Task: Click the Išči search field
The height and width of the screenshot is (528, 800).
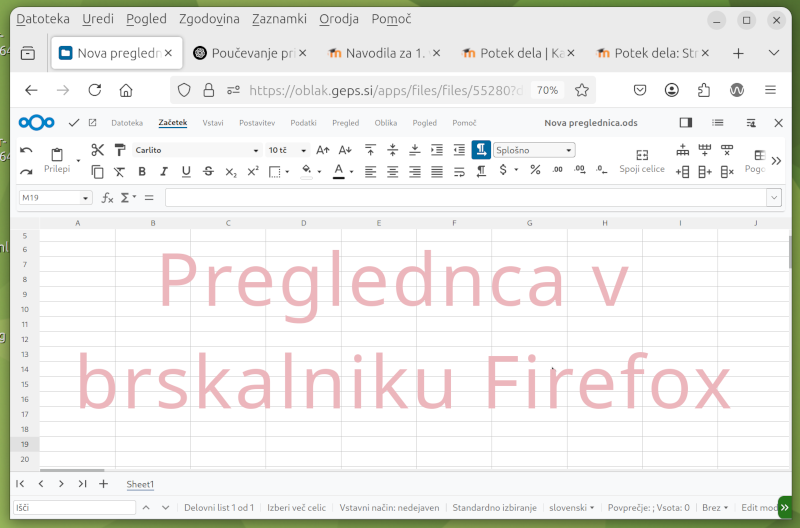Action: pyautogui.click(x=74, y=508)
